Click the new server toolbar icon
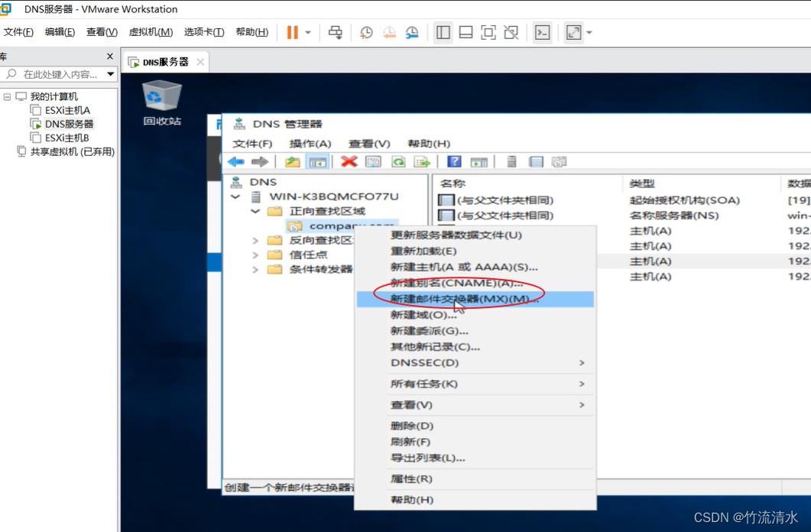The height and width of the screenshot is (532, 811). (x=511, y=162)
